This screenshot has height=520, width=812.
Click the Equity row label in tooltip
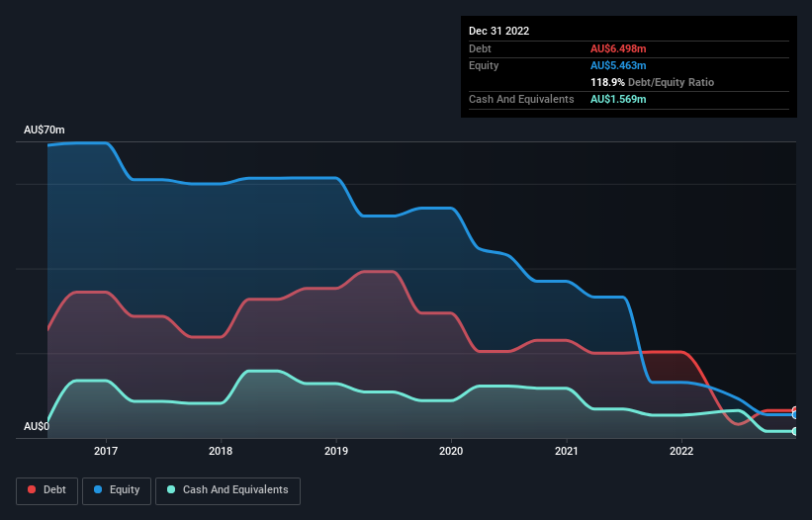484,65
